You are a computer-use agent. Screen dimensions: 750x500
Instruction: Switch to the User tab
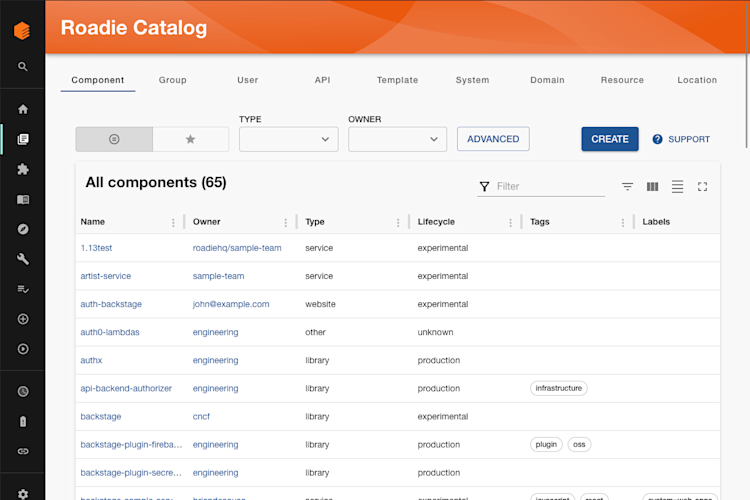click(248, 80)
